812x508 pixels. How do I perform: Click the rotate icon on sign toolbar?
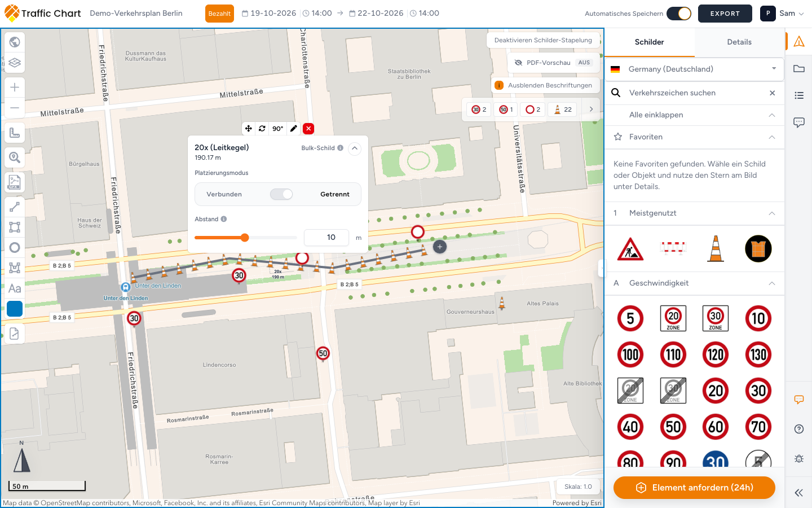(262, 129)
